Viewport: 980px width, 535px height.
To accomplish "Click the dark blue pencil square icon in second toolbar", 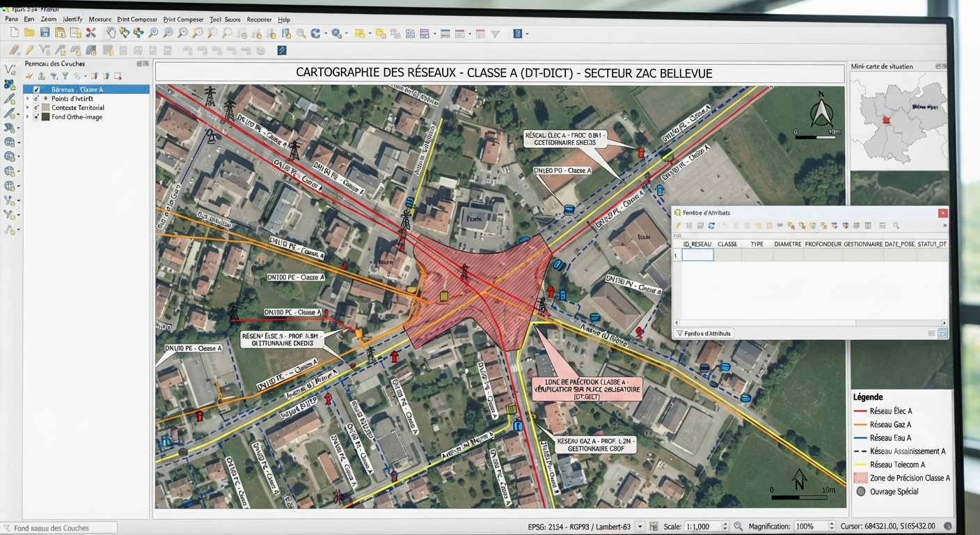I will 282,50.
